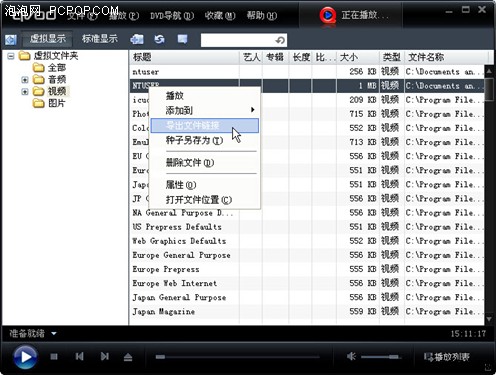Skip to the previous track
The height and width of the screenshot is (375, 496).
pyautogui.click(x=79, y=357)
